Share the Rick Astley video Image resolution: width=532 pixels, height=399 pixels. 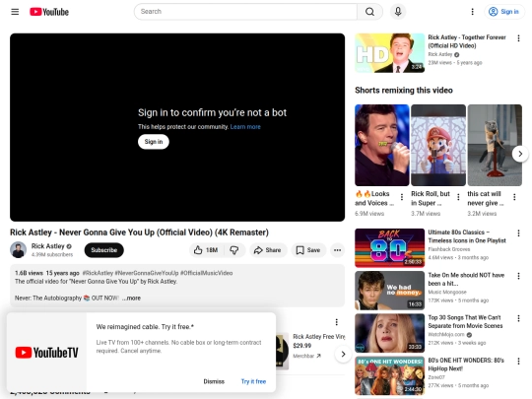pos(268,250)
